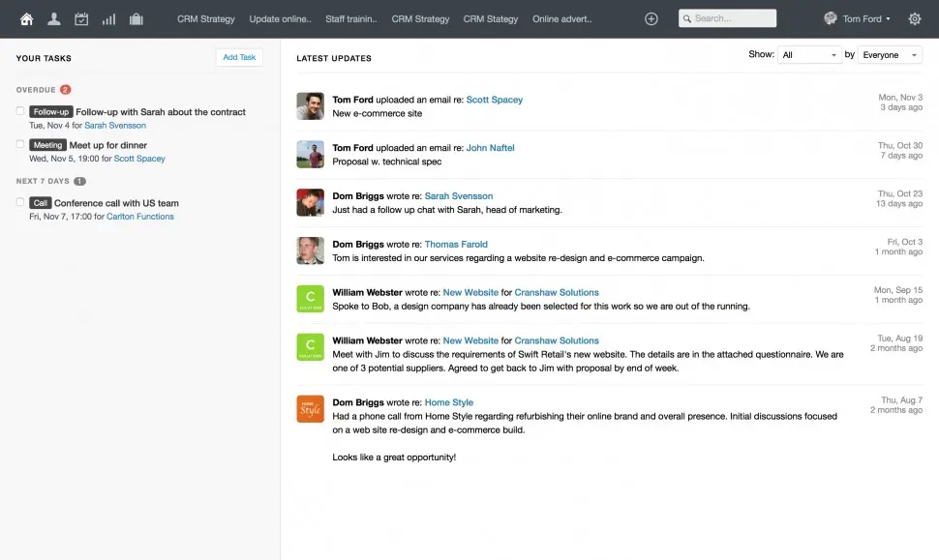Switch to the Staff training tab
Viewport: 939px width, 560px height.
coord(351,18)
